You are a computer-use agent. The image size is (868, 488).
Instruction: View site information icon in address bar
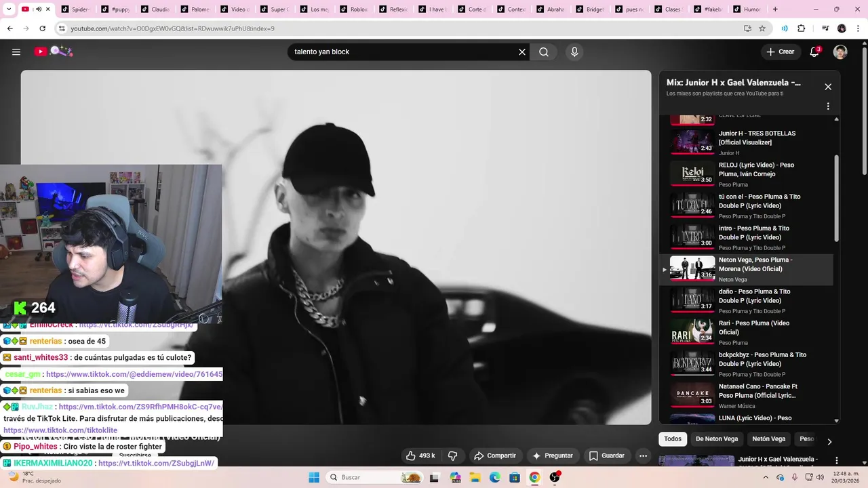[62, 28]
